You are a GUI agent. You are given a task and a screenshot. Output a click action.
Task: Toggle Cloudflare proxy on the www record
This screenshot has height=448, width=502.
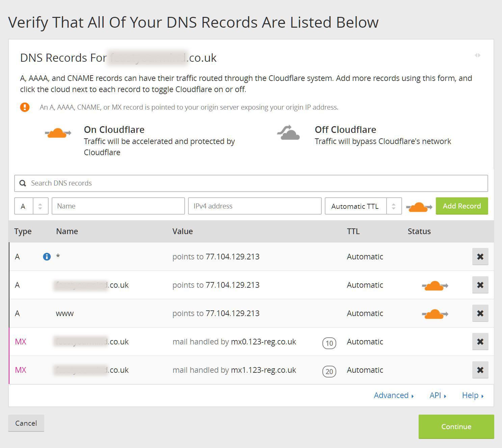tap(435, 314)
